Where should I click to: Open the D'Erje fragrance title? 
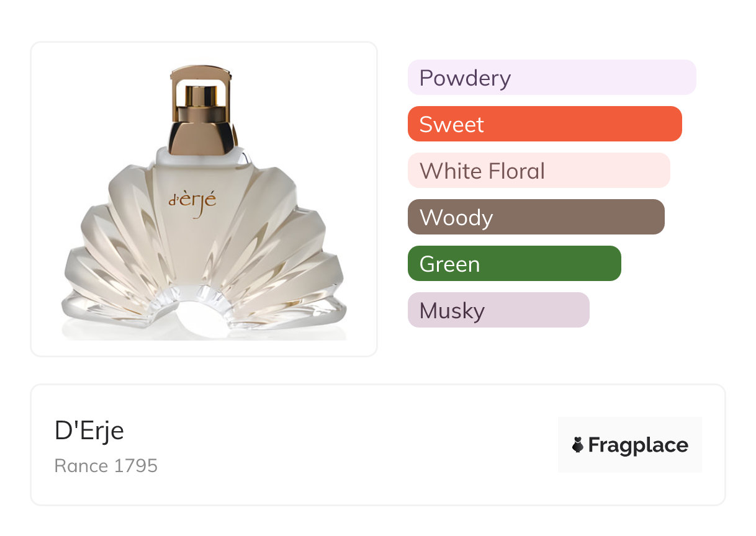(x=89, y=431)
